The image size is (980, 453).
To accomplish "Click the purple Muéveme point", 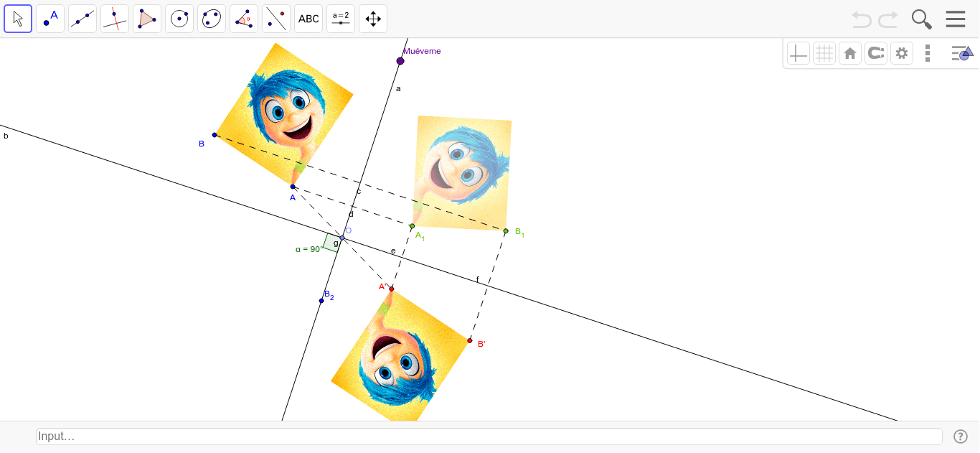I will click(x=400, y=61).
